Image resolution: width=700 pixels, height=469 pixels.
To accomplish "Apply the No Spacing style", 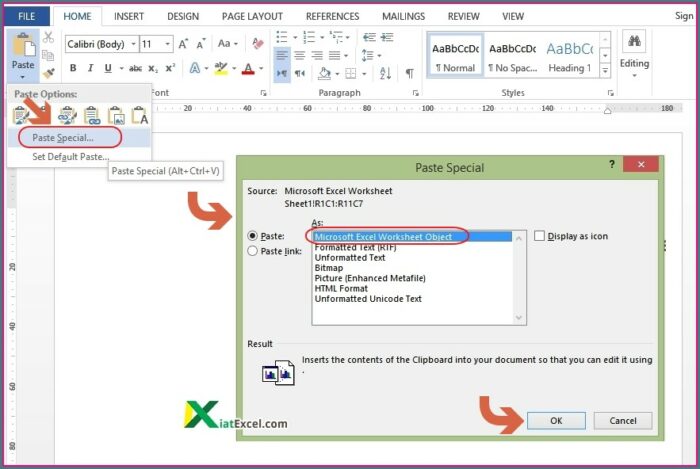I will 512,56.
